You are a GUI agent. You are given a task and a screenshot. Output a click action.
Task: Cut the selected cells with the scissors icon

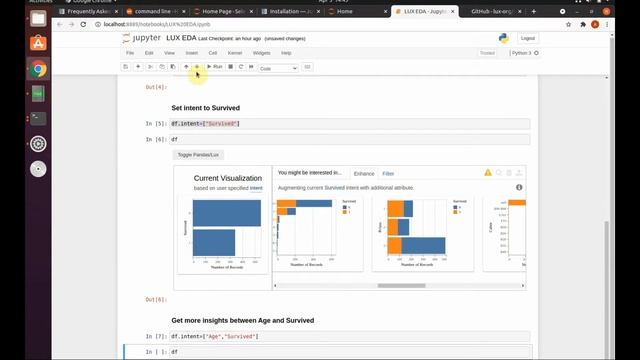(x=150, y=67)
